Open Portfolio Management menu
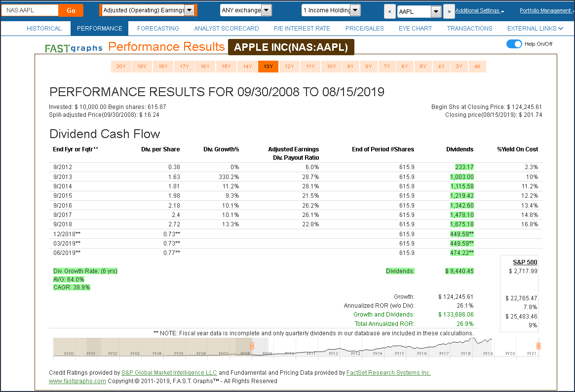575x392 pixels. [x=546, y=11]
